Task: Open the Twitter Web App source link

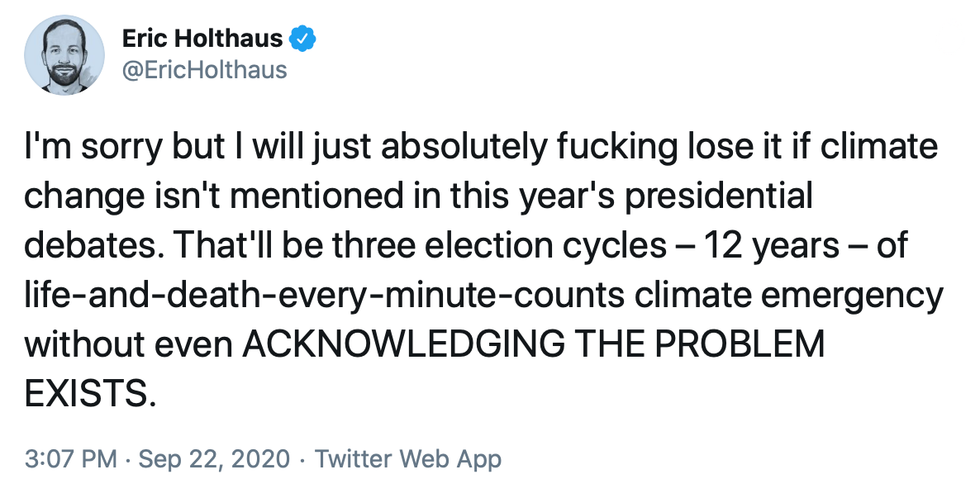Action: [x=407, y=459]
